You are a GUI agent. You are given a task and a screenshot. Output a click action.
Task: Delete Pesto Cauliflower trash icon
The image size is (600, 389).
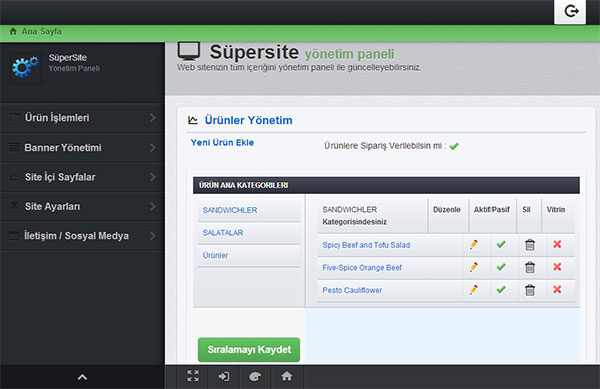pyautogui.click(x=530, y=290)
